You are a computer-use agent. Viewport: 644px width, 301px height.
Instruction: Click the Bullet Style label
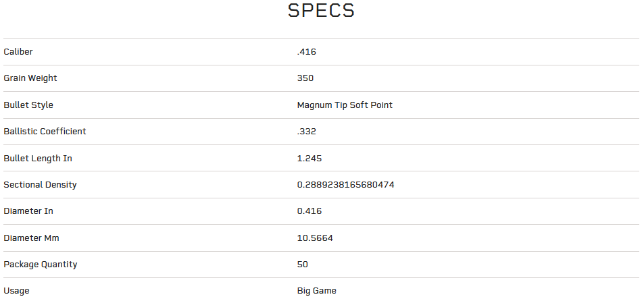pyautogui.click(x=28, y=105)
